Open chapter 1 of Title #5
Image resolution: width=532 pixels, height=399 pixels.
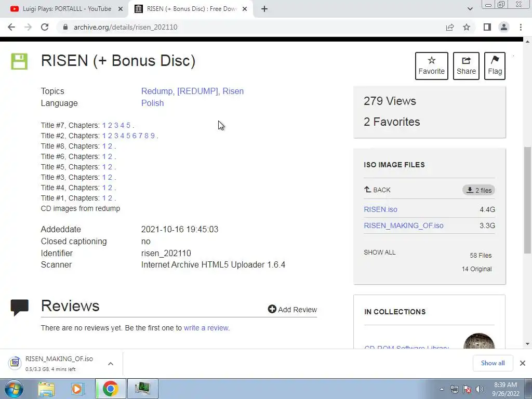(x=104, y=167)
